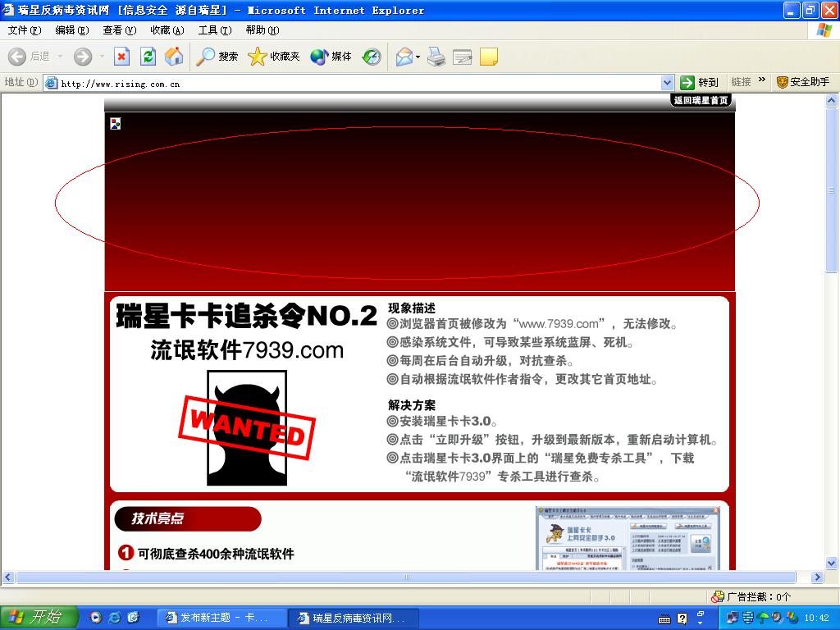Open the Favorites (收藏夹) star button
840x630 pixels.
tap(274, 57)
